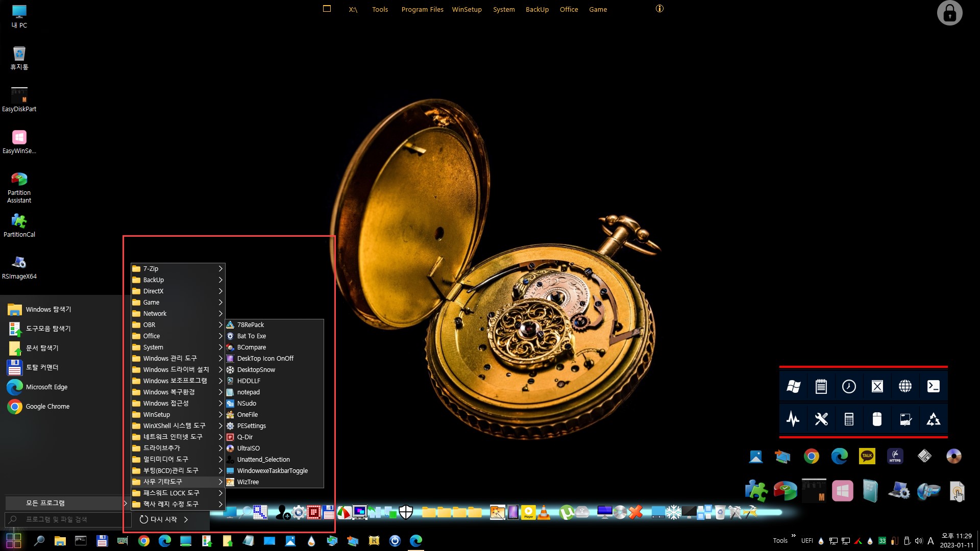Select UltraISO in the submenu
The width and height of the screenshot is (980, 551).
275,448
